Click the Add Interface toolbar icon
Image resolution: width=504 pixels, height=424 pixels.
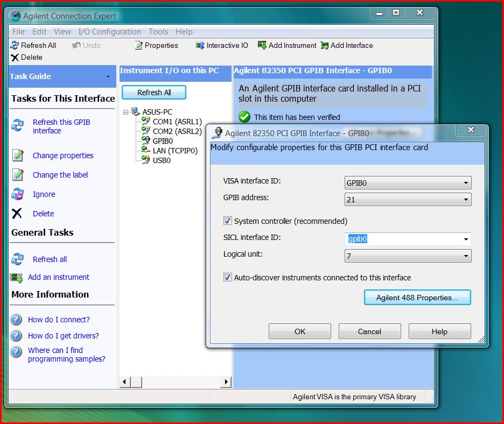pos(324,46)
